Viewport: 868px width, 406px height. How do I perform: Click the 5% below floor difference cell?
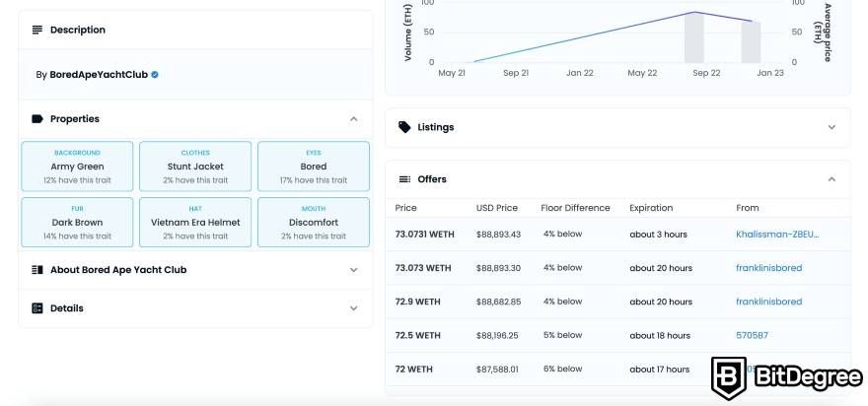562,335
